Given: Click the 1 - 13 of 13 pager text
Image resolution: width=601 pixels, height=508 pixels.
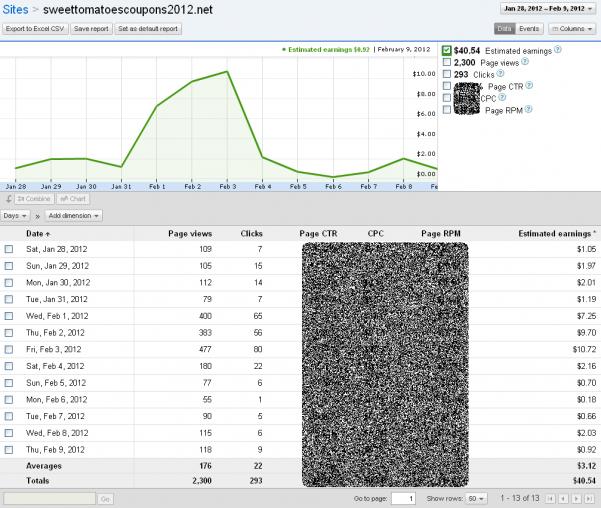Looking at the screenshot, I should coord(520,498).
